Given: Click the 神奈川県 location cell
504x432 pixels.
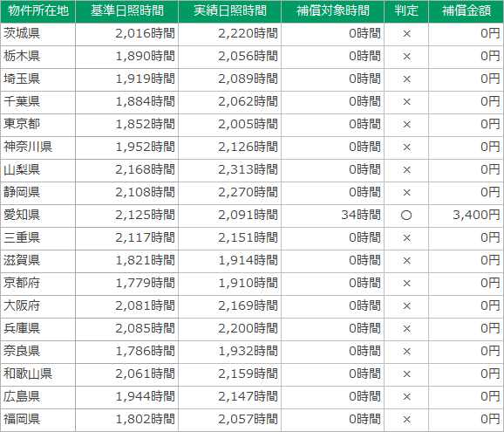Looking at the screenshot, I should [37, 147].
